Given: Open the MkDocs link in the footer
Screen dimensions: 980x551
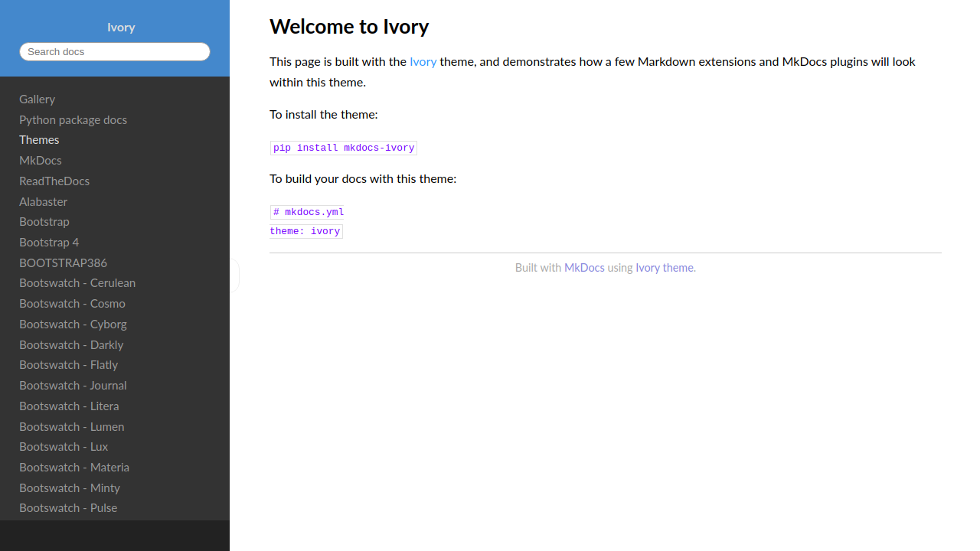Looking at the screenshot, I should point(584,268).
